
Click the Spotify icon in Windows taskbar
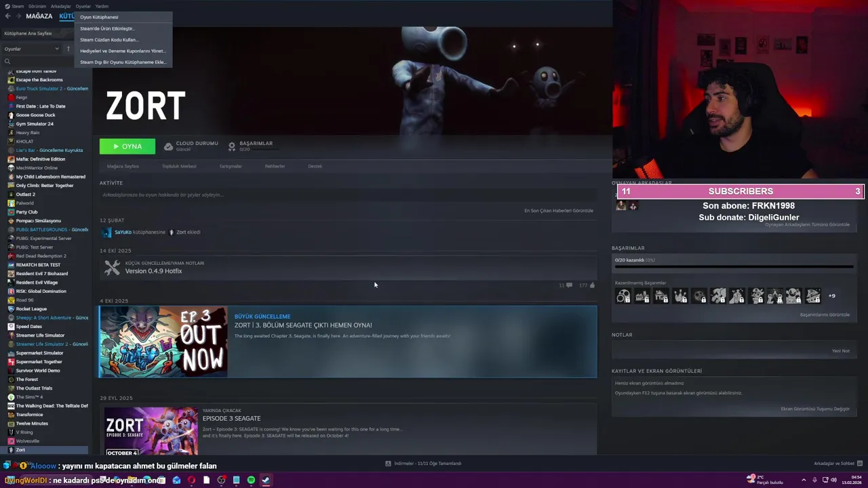pos(251,480)
